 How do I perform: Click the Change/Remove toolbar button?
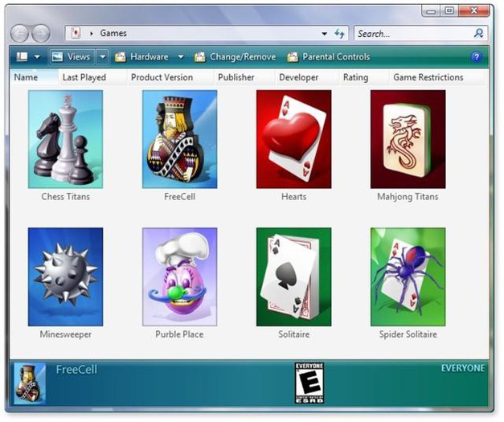coord(235,57)
